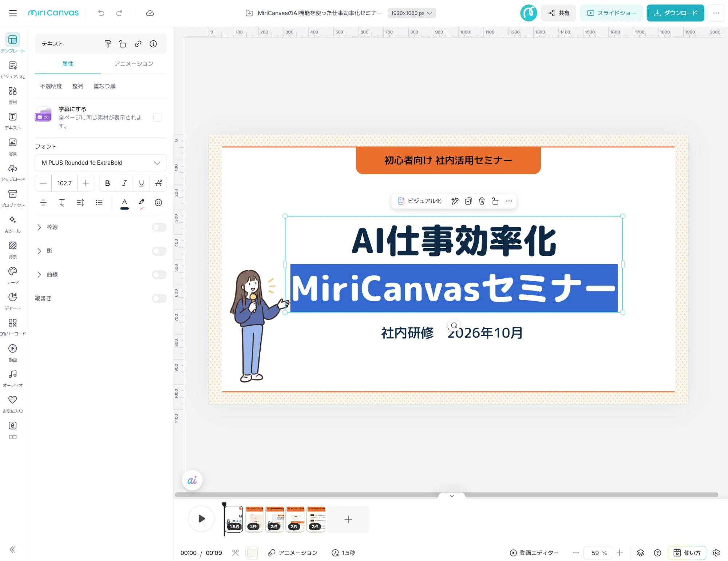
Task: Open layers panel icon in bottom bar
Action: [641, 553]
